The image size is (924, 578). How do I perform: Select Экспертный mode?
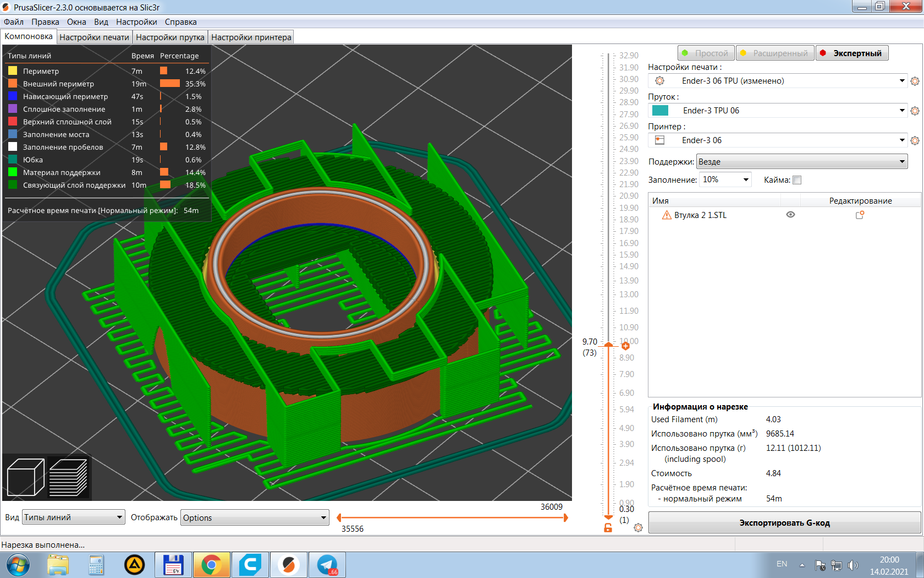coord(851,53)
